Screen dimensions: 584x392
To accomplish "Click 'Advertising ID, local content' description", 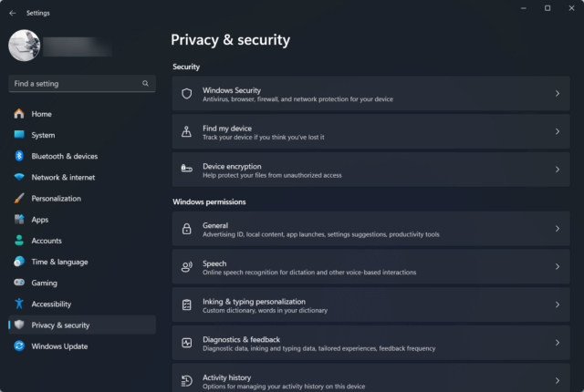I will point(321,234).
